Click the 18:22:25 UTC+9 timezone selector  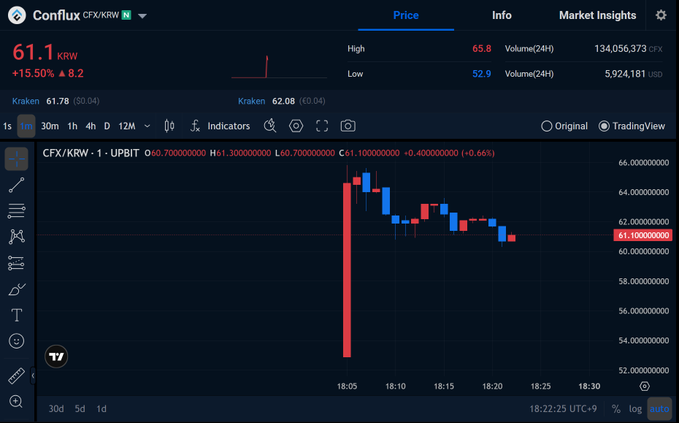[x=563, y=409]
